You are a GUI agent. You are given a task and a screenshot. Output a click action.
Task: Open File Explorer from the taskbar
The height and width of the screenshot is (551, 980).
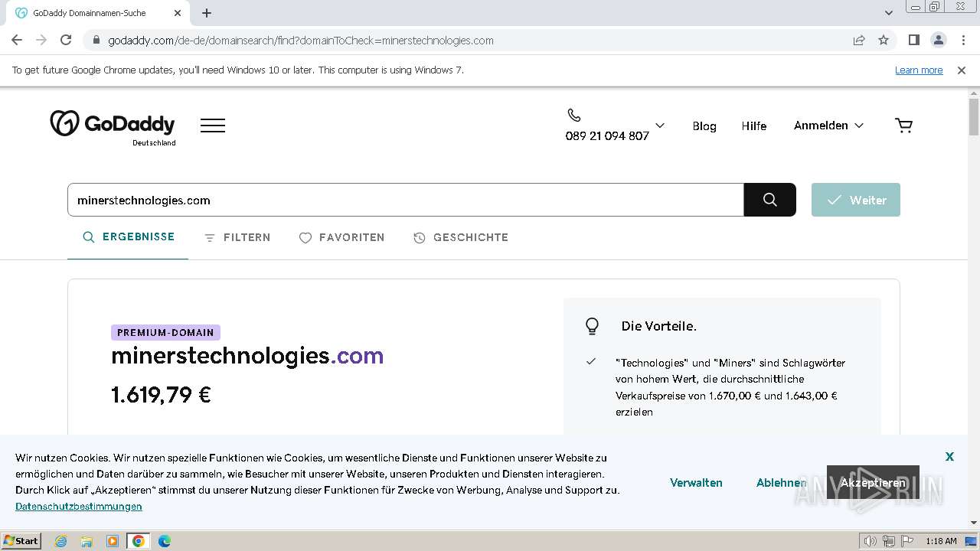pyautogui.click(x=87, y=541)
